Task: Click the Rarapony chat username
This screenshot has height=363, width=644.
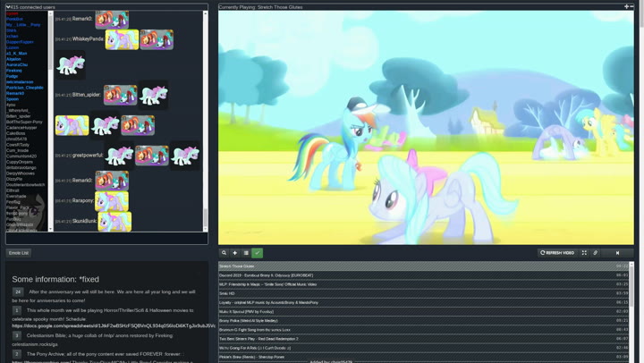Action: (x=83, y=200)
